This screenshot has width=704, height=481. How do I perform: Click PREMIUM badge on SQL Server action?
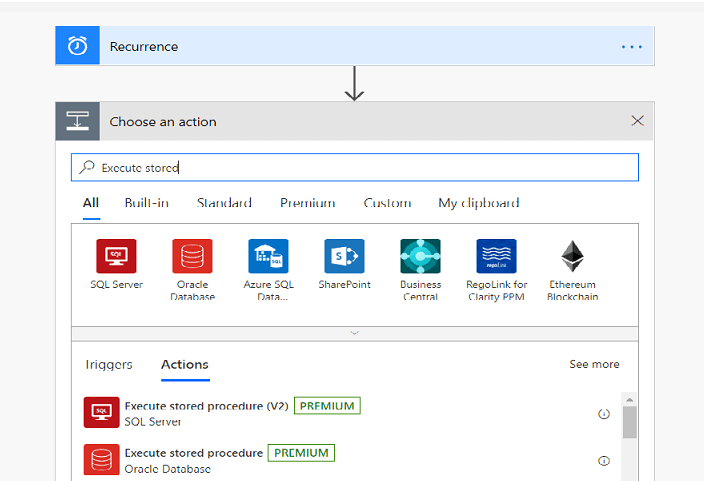(327, 406)
